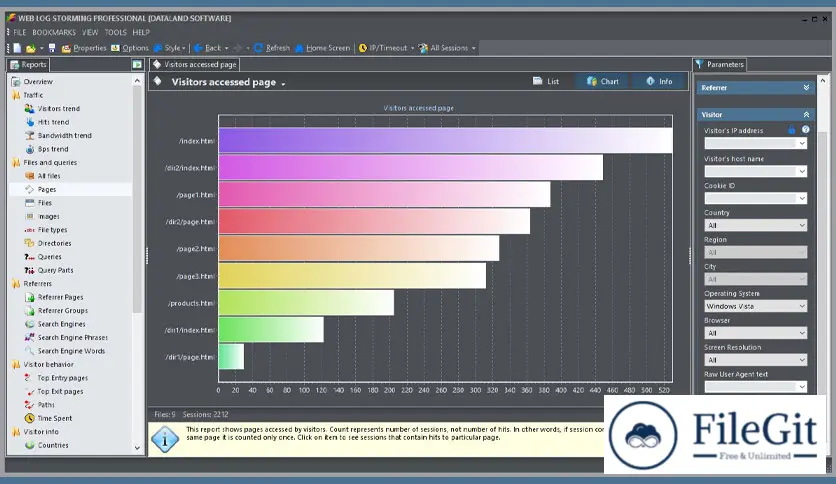Viewport: 836px width, 484px height.
Task: Select the Visitors accessed page tab
Action: (x=195, y=64)
